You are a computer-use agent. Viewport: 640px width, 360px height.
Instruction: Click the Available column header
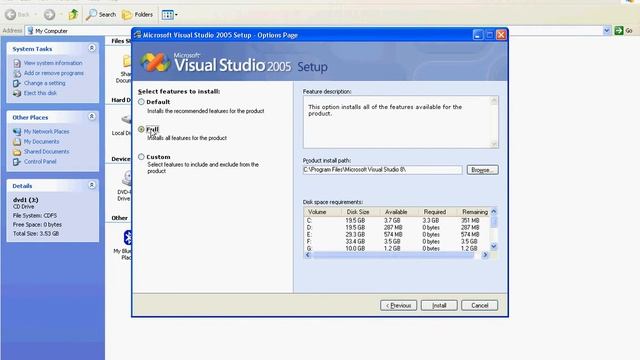396,212
